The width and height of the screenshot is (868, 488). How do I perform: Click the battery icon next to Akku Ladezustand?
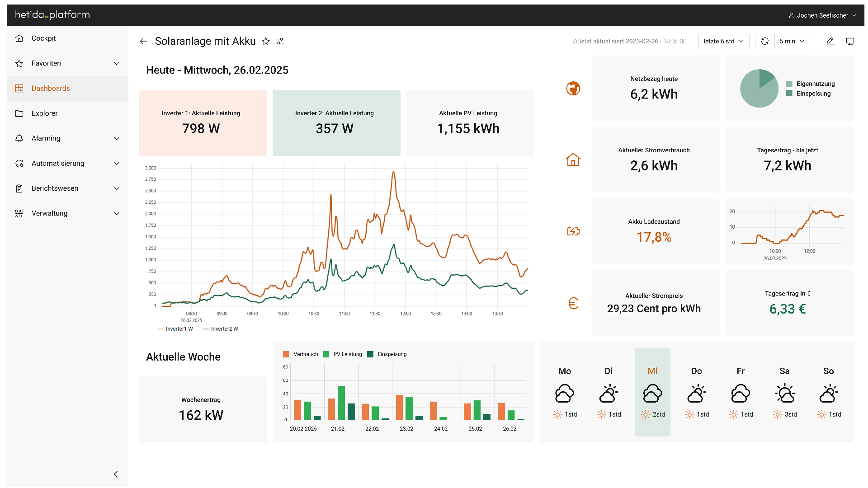click(x=573, y=231)
